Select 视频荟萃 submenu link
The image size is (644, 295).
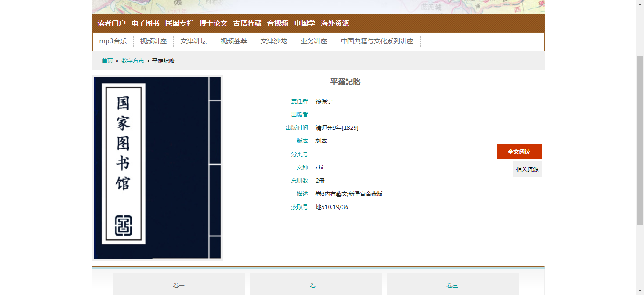pos(234,41)
